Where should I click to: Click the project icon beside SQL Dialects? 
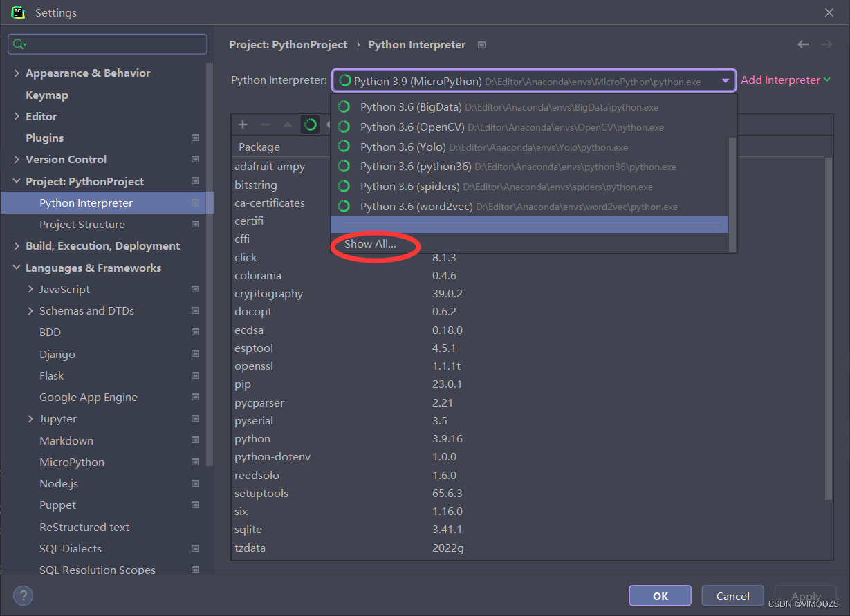[195, 549]
